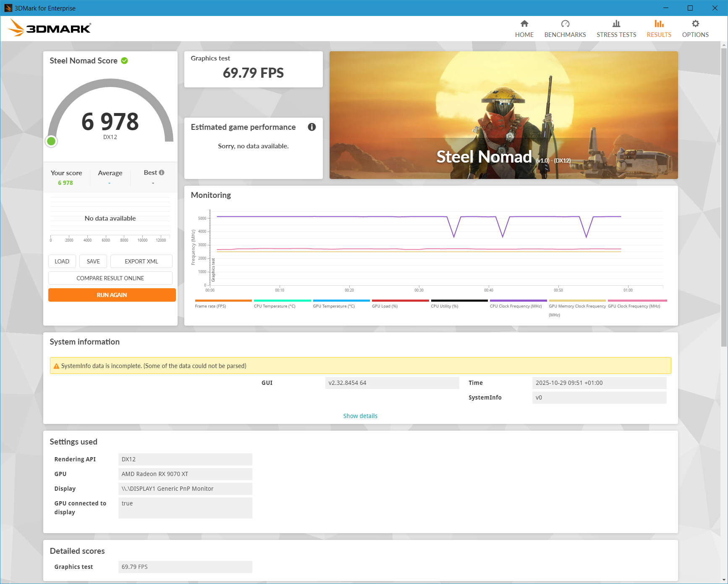The height and width of the screenshot is (584, 728).
Task: Click the Load result button
Action: coord(62,261)
